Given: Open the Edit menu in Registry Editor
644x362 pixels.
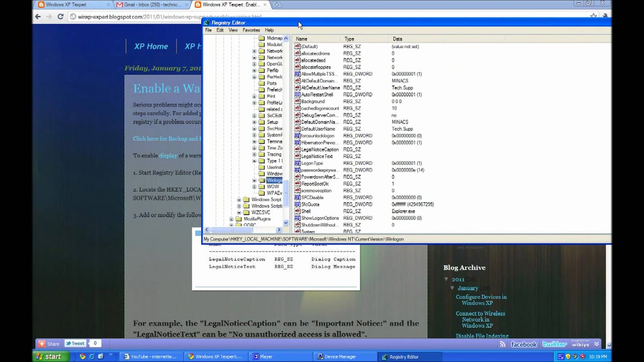Looking at the screenshot, I should pos(220,30).
